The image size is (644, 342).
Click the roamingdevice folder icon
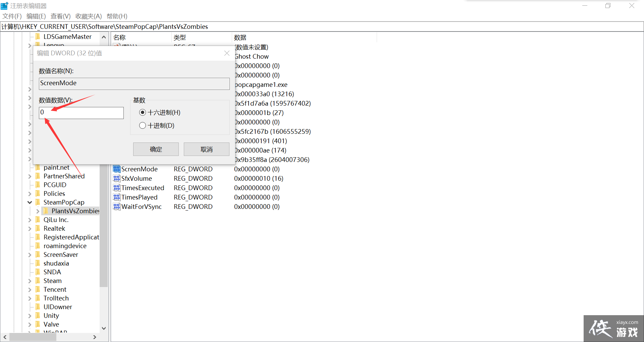(x=38, y=246)
